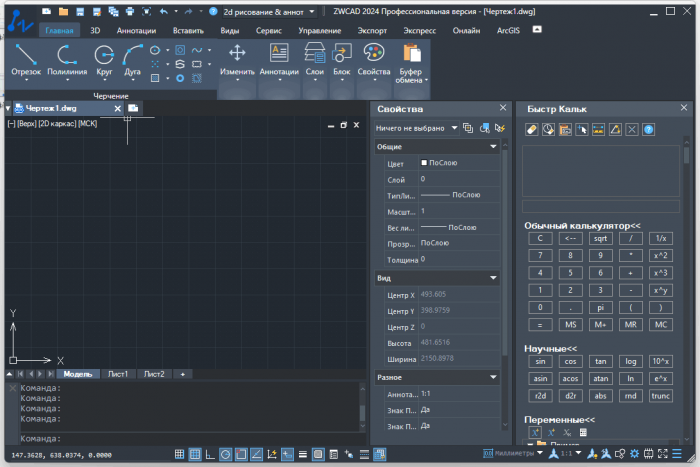
Task: Click the Цвет ПоСлою color swatch
Action: 424,162
